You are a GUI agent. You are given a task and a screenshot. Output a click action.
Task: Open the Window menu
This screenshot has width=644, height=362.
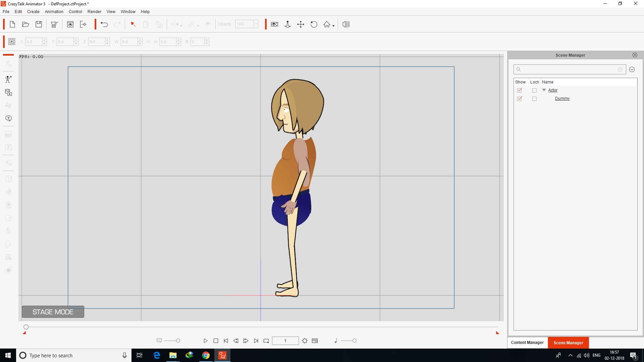[128, 11]
